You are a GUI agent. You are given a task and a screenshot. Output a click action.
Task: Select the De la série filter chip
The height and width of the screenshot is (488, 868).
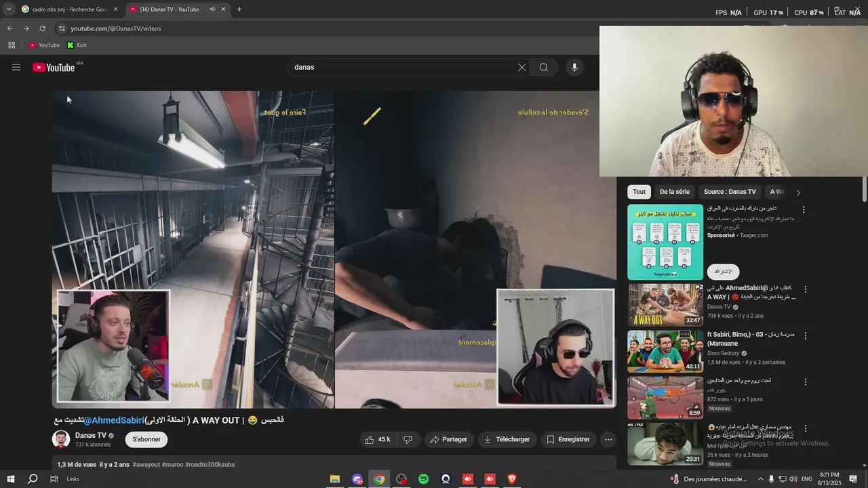tap(675, 192)
